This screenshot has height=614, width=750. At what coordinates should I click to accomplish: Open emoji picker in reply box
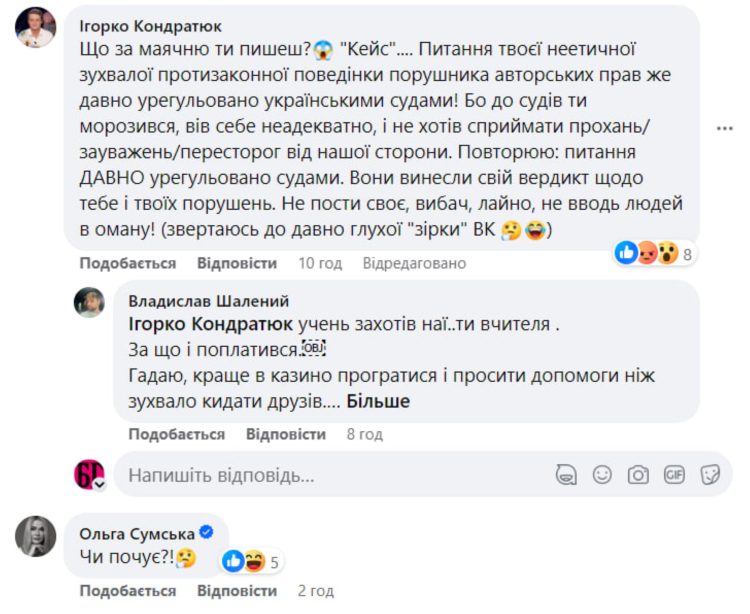tap(602, 474)
